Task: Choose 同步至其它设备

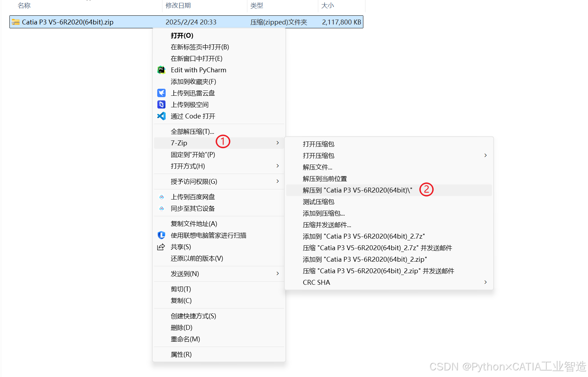Action: [x=219, y=209]
